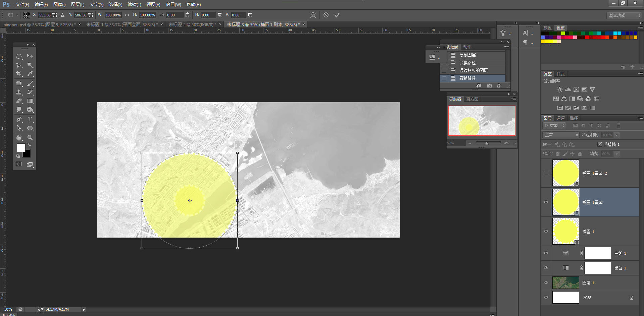Hide the 图层 1 layer
644x316 pixels.
tap(546, 283)
